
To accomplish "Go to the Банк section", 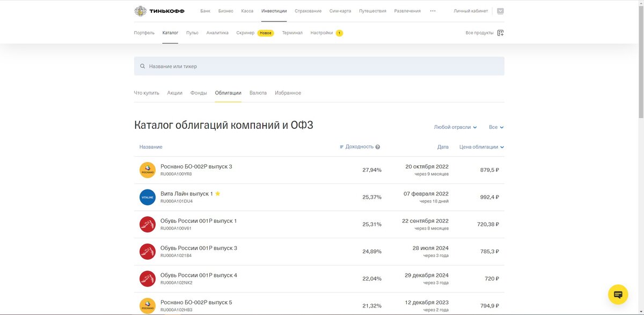I will point(206,11).
